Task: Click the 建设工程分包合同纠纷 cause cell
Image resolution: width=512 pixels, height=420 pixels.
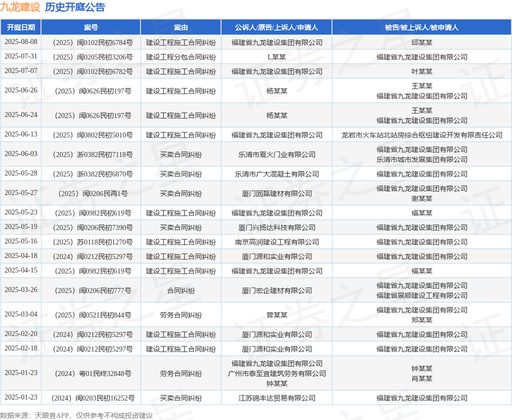Action: [181, 57]
